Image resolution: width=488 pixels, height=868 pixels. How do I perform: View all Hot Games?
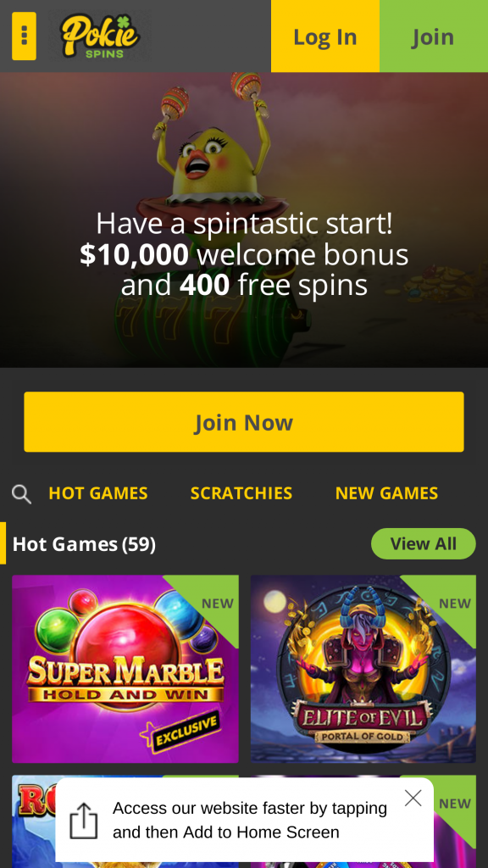[424, 543]
